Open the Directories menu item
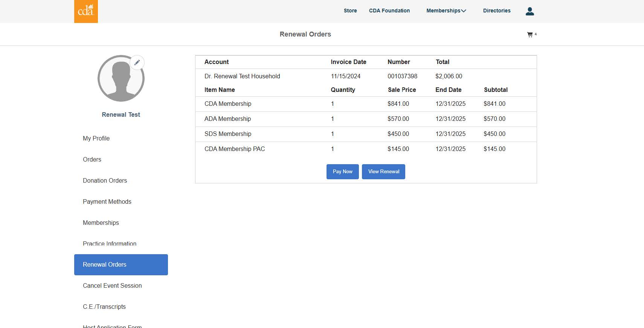 click(497, 11)
